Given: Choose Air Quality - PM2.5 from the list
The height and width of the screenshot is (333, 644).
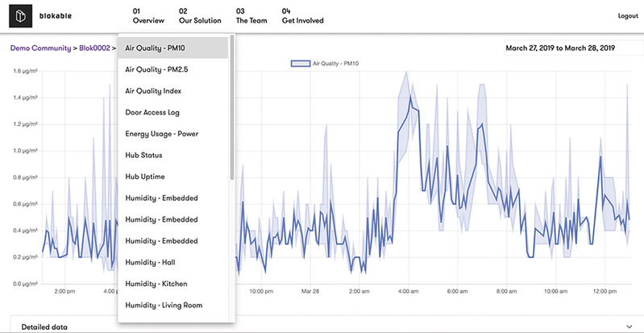Looking at the screenshot, I should coord(173,69).
